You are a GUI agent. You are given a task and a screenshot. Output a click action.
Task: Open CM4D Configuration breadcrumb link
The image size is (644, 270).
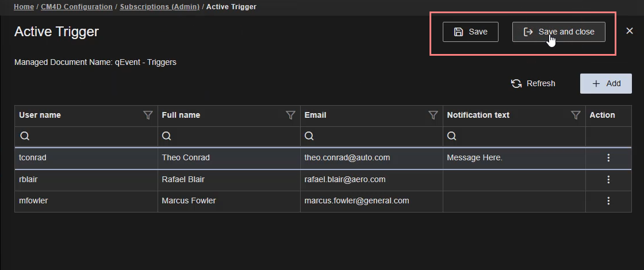pyautogui.click(x=76, y=7)
